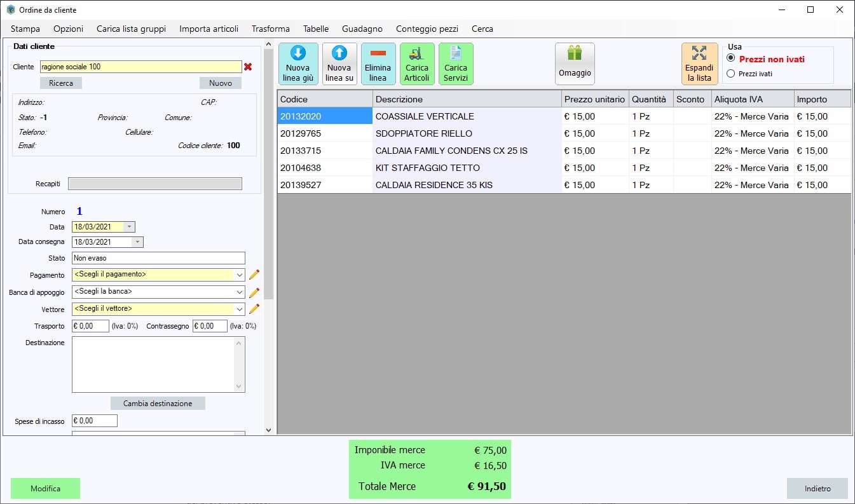Edit Banca di appoggio with pencil icon
Viewport: 855px width, 504px height.
point(254,292)
